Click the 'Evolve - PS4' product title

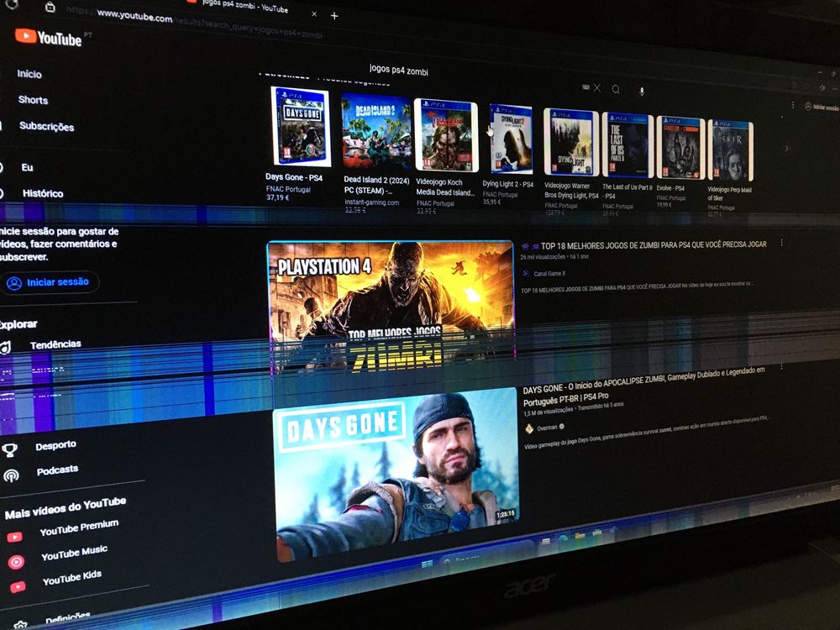(670, 188)
